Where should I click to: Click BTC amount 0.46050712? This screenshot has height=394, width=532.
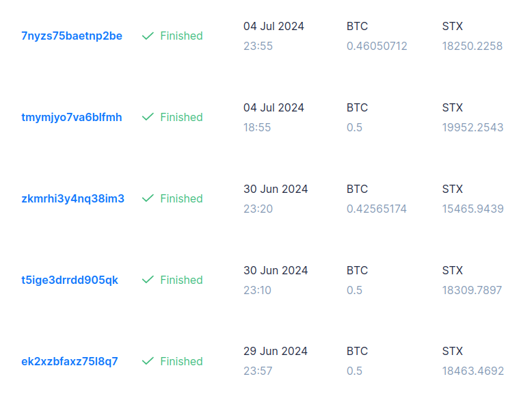(377, 47)
